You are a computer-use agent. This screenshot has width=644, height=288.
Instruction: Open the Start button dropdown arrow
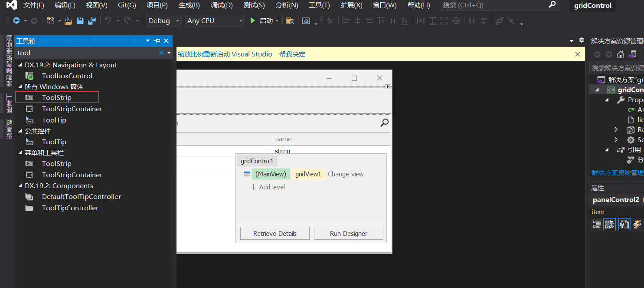coord(277,20)
